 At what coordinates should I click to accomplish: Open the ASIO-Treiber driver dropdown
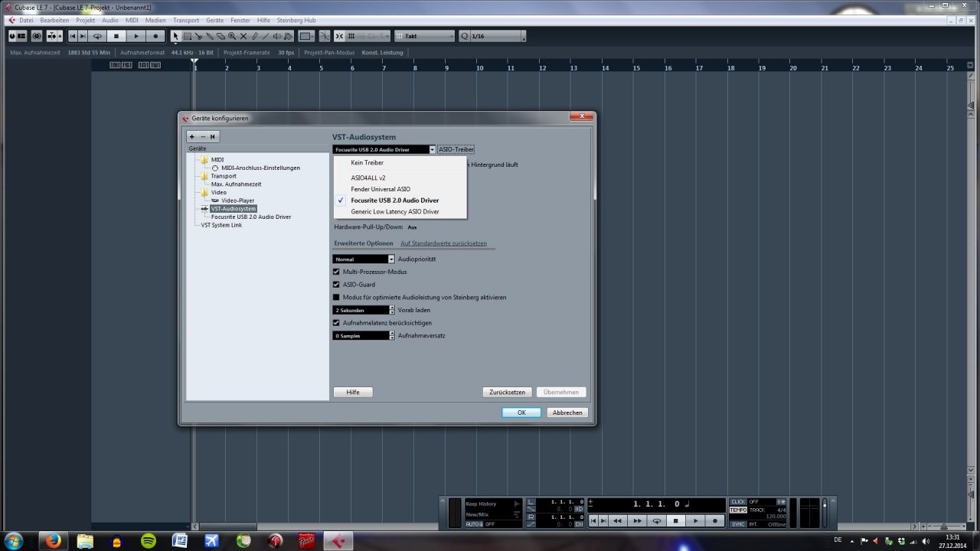[x=384, y=149]
